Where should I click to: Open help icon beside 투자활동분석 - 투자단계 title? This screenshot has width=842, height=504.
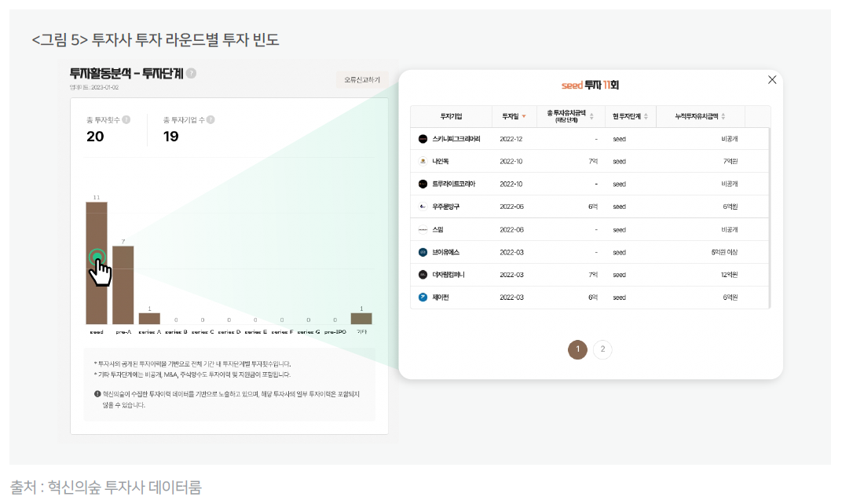[x=191, y=73]
